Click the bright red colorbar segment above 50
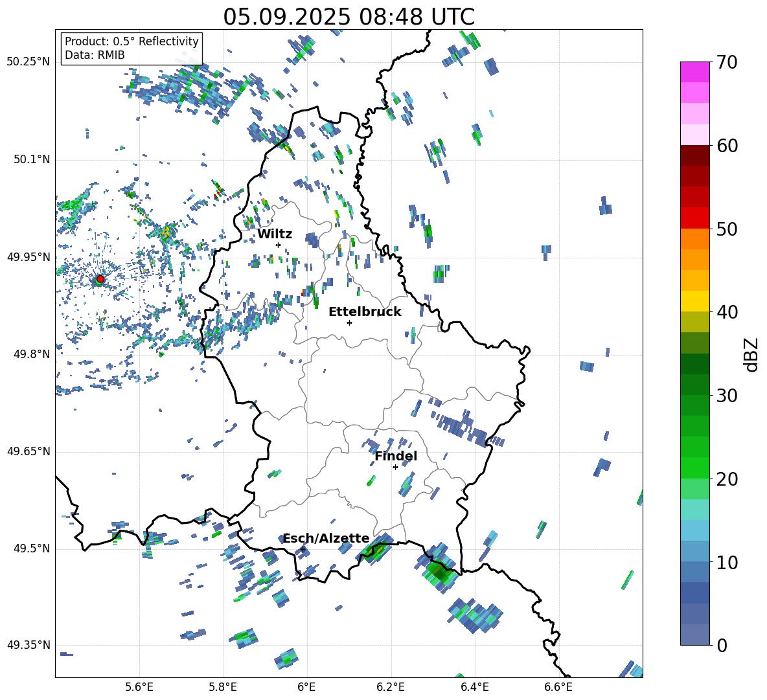 point(694,218)
